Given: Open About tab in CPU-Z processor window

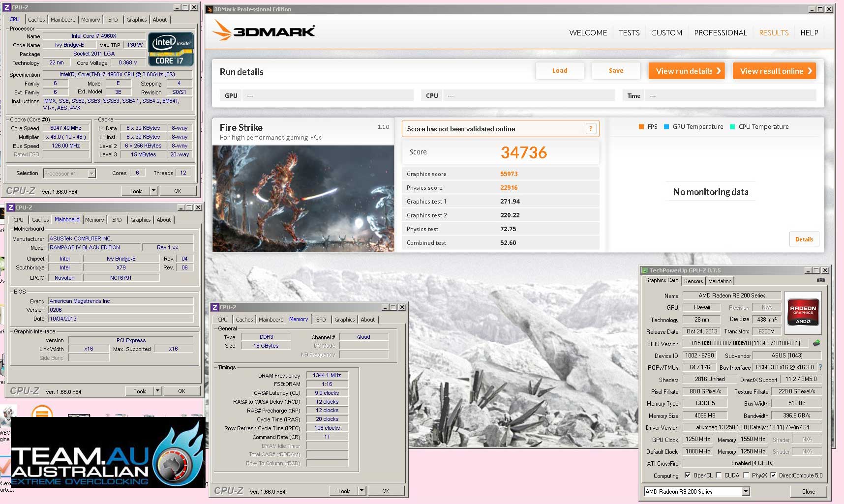Looking at the screenshot, I should coord(159,20).
